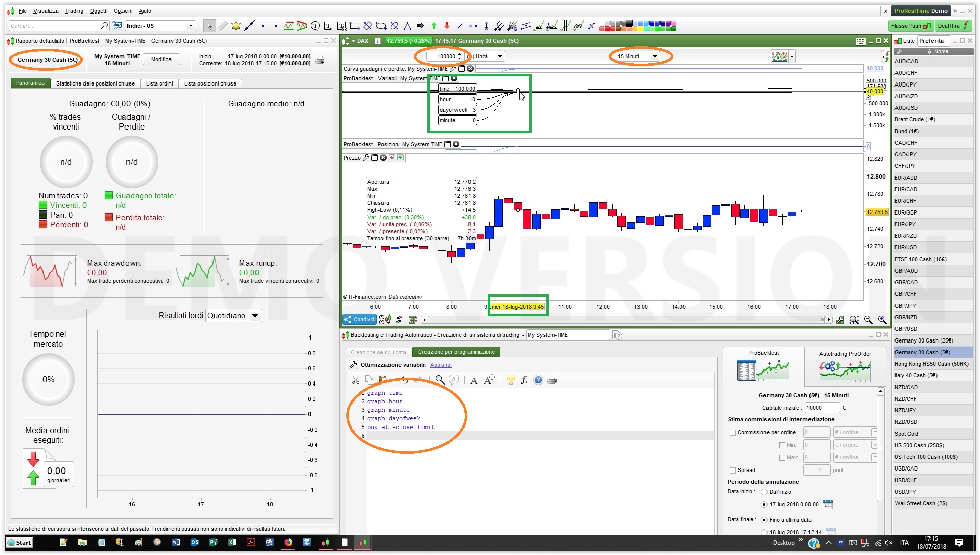
Task: Click the lightbulb hint icon in the editor
Action: (510, 380)
